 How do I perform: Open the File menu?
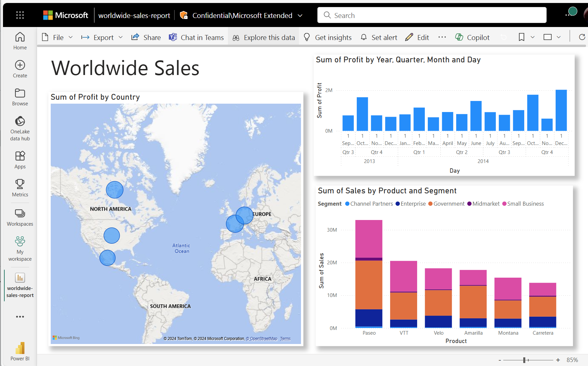[x=57, y=37]
